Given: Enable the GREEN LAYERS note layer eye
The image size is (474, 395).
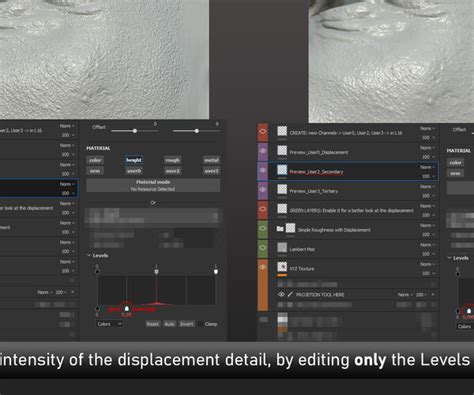Looking at the screenshot, I should point(263,209).
